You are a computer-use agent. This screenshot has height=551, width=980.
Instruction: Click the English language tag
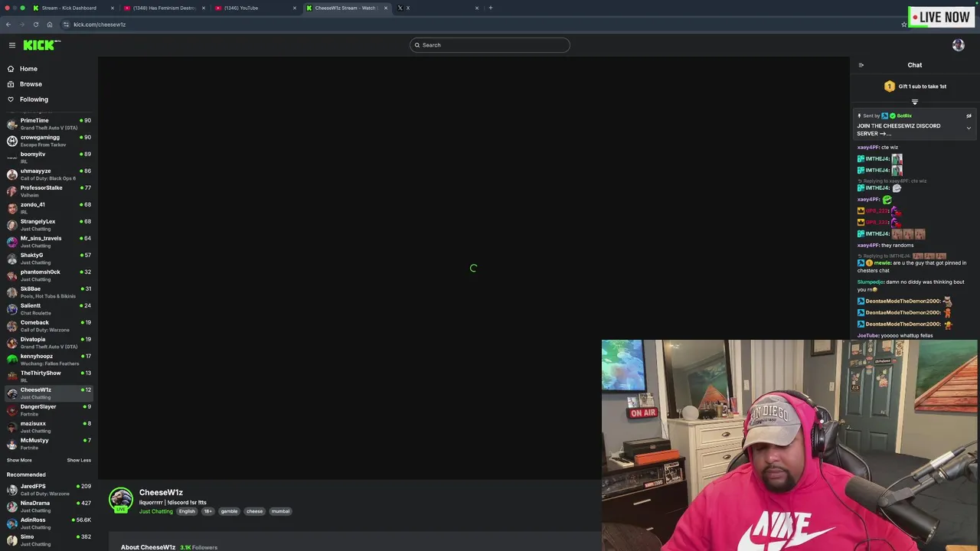[x=187, y=511]
